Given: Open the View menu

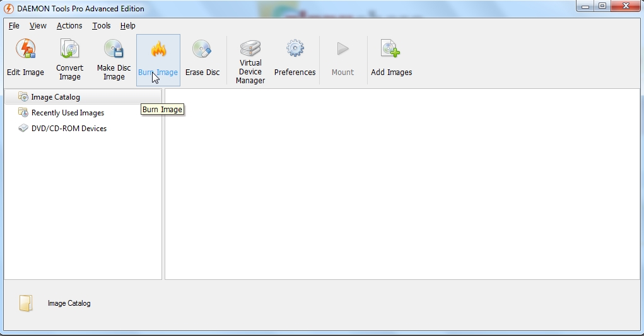Looking at the screenshot, I should (x=38, y=25).
